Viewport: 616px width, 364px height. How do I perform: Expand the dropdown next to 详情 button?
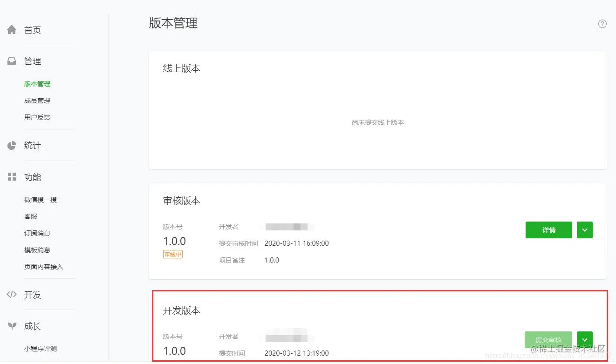(x=585, y=229)
